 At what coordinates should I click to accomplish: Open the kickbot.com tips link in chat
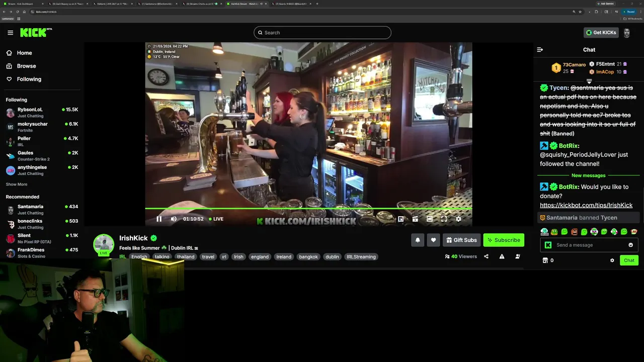[586, 205]
